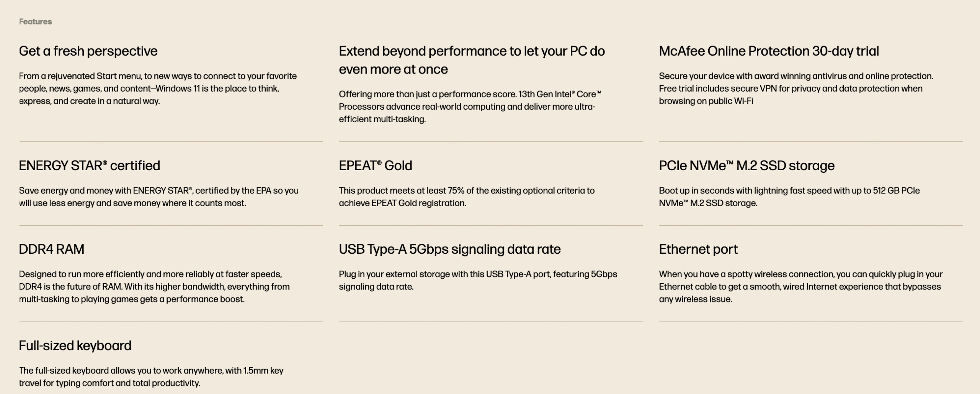This screenshot has height=394, width=980.
Task: Select the spotty wireless connection description
Action: click(800, 287)
